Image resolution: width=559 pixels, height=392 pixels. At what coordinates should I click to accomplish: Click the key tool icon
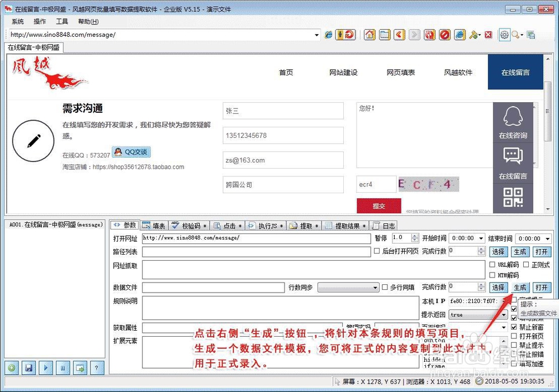click(473, 35)
